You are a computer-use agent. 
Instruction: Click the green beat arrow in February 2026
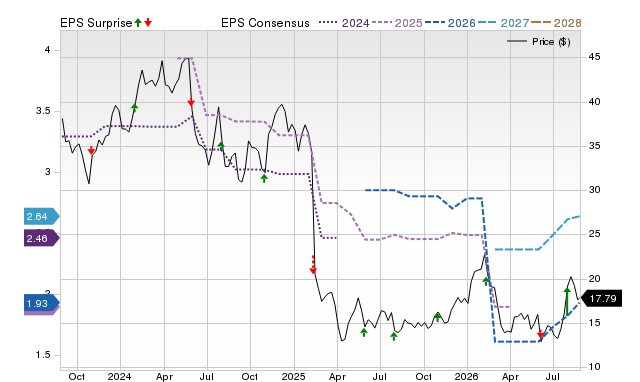(486, 281)
